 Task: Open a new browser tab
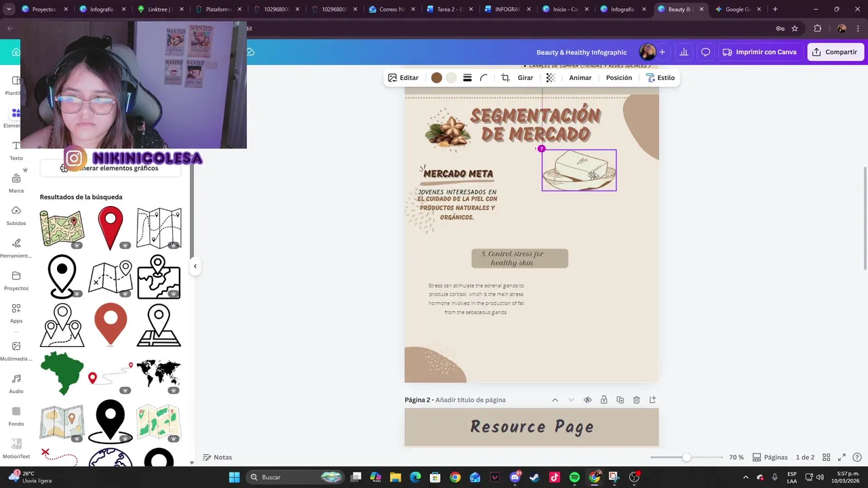click(775, 9)
